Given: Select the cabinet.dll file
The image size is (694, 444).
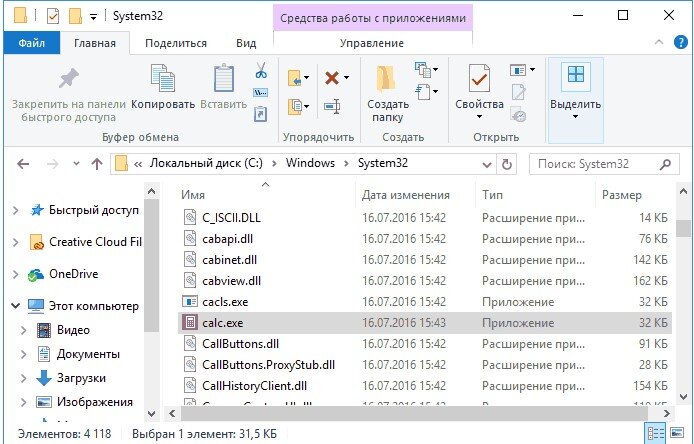Looking at the screenshot, I should 424,260.
